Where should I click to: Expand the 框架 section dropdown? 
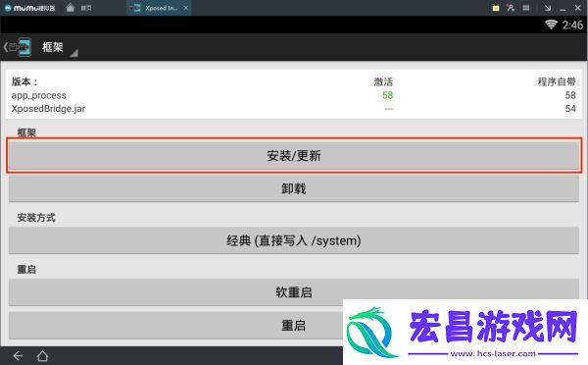pos(60,48)
